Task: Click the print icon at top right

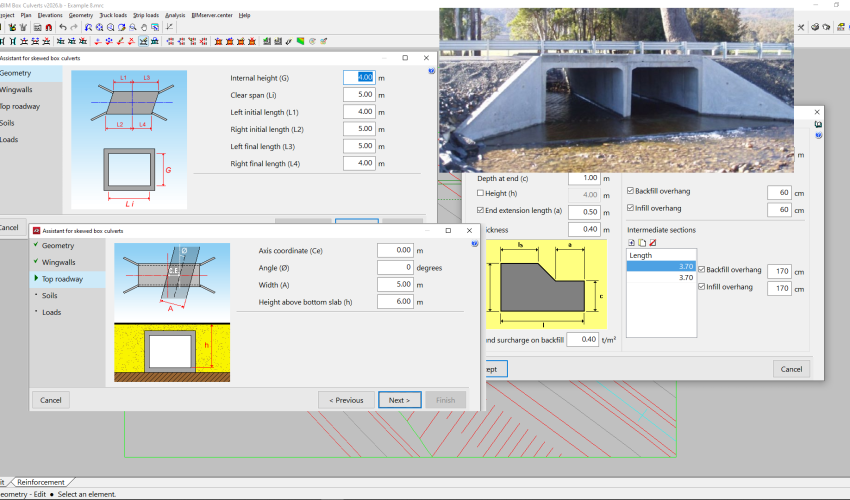Action: click(x=814, y=27)
